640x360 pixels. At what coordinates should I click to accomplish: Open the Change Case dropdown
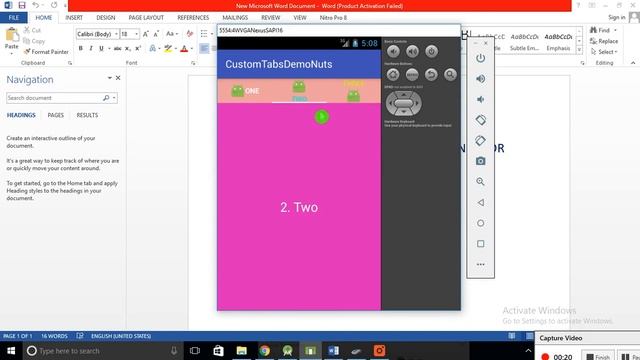pos(172,34)
